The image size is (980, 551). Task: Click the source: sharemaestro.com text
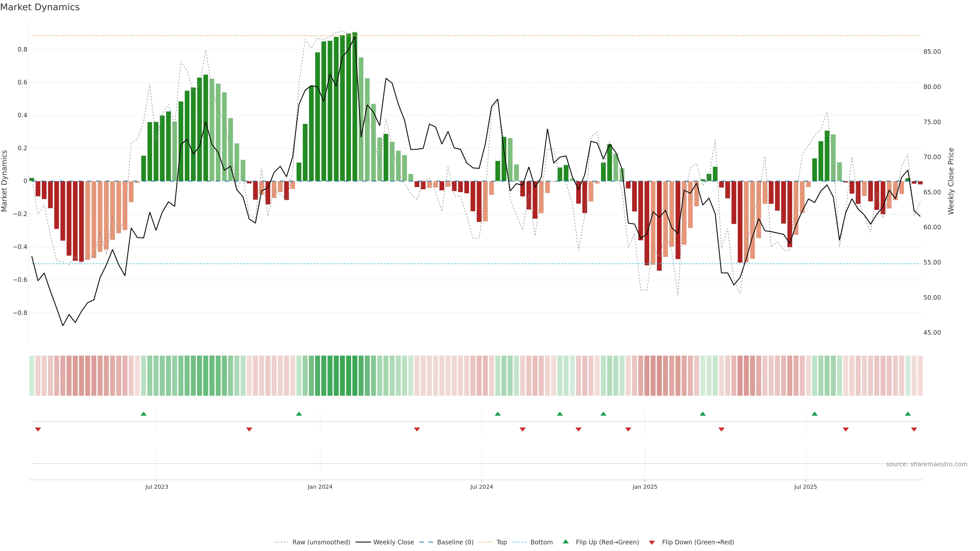pyautogui.click(x=926, y=464)
